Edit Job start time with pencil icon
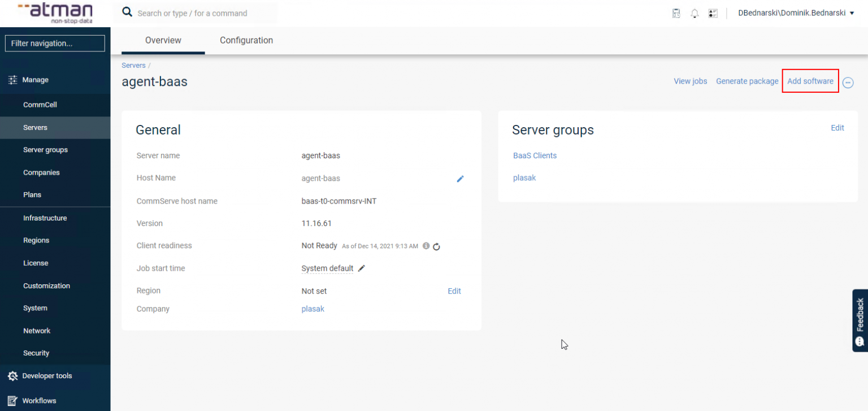The image size is (868, 411). coord(362,269)
